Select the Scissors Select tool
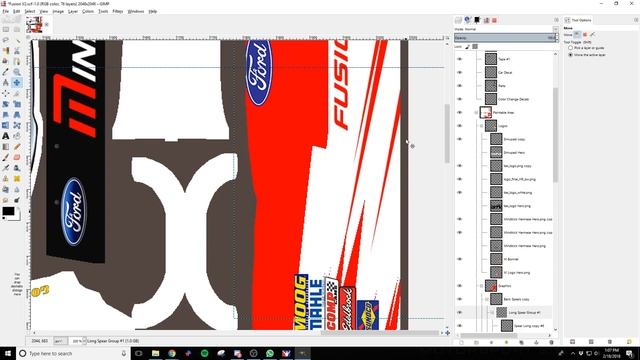The width and height of the screenshot is (640, 360). (x=17, y=51)
